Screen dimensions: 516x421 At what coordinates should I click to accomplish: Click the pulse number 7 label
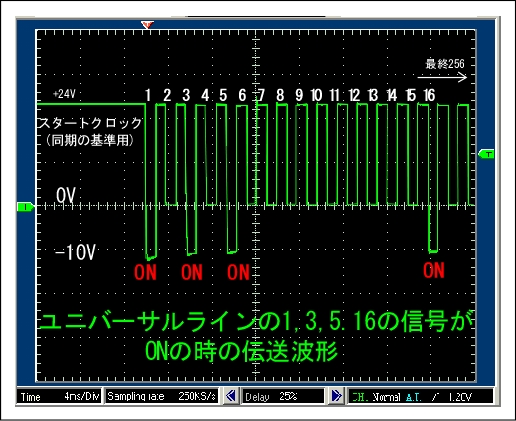click(x=261, y=95)
